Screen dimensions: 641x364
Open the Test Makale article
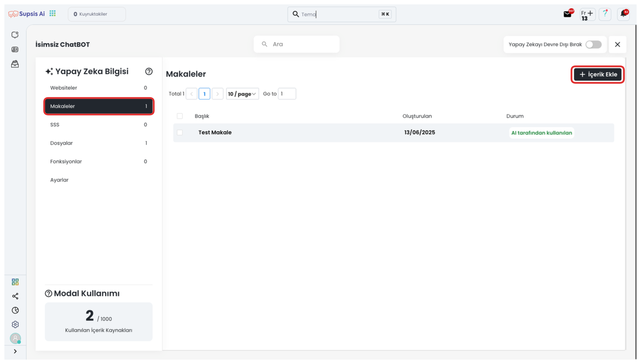tap(215, 132)
